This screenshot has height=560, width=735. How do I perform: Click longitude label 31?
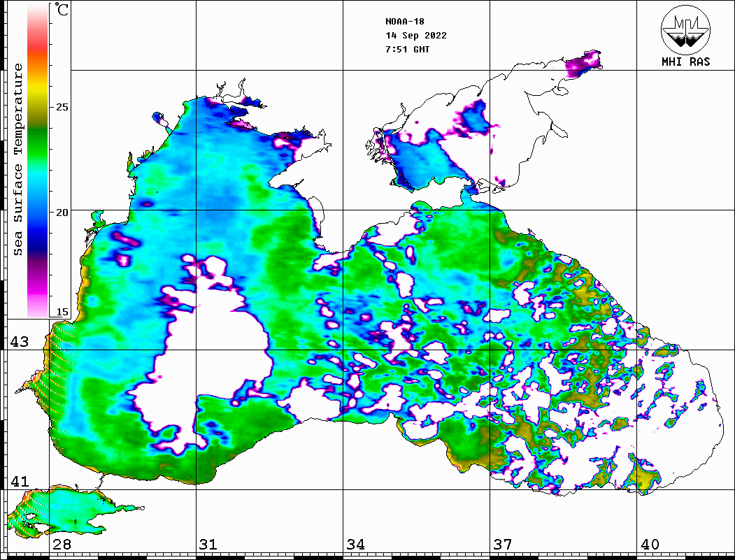coord(208,544)
